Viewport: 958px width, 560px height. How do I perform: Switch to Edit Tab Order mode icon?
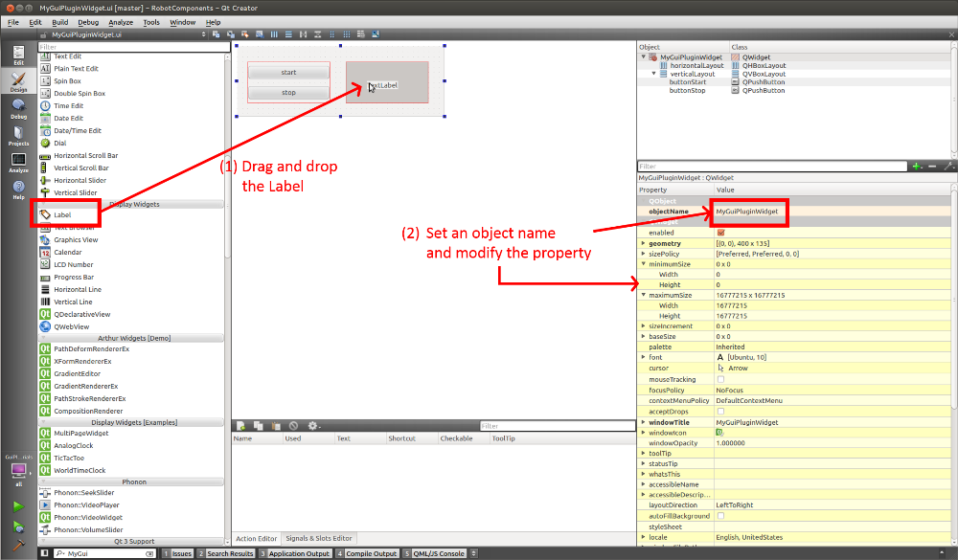(260, 34)
